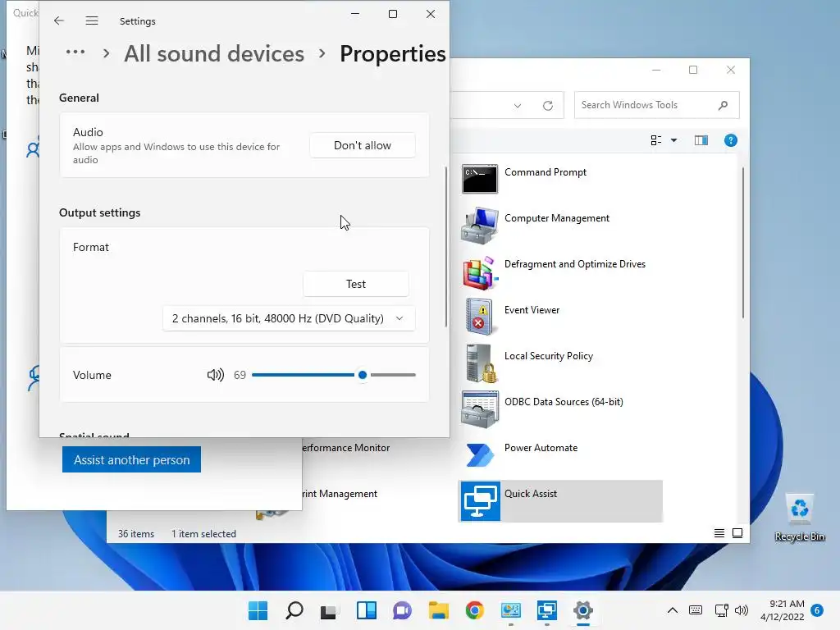Open Google Chrome from taskbar
The height and width of the screenshot is (630, 840).
coord(475,610)
